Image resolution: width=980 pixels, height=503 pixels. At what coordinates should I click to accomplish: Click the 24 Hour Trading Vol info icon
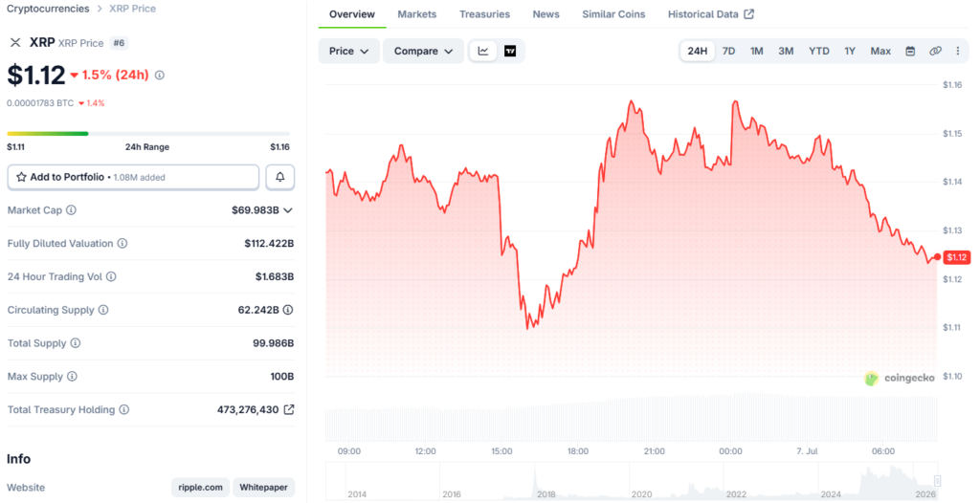tap(111, 276)
